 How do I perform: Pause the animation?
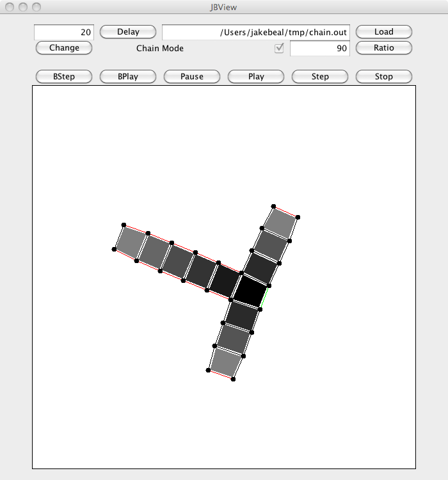[x=192, y=77]
